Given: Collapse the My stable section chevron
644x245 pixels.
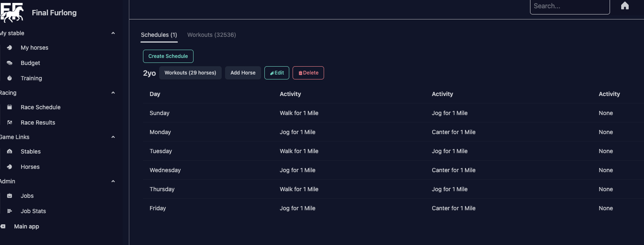Looking at the screenshot, I should [113, 33].
